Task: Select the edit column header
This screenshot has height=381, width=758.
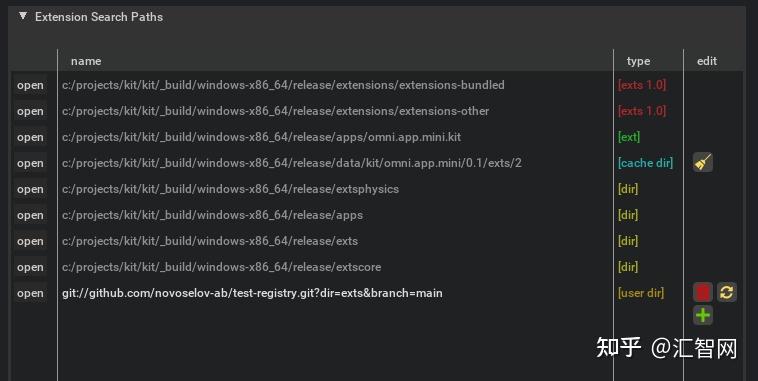Action: click(x=707, y=61)
